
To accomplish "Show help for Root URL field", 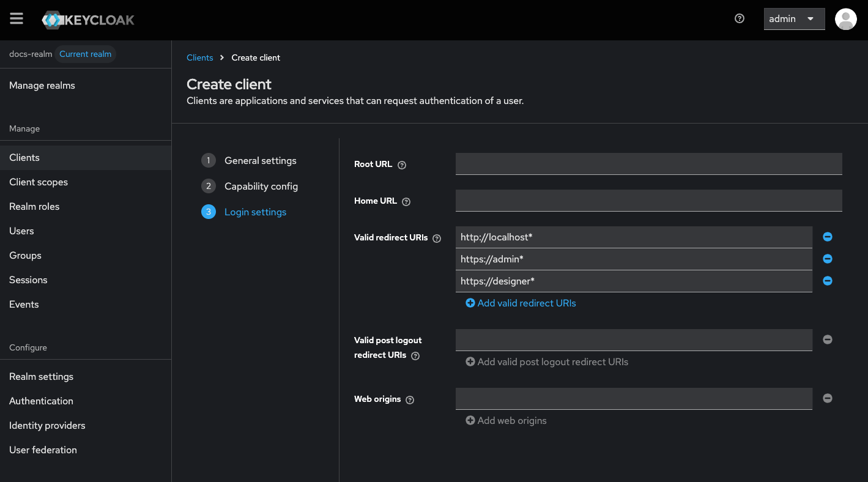I will [x=402, y=165].
